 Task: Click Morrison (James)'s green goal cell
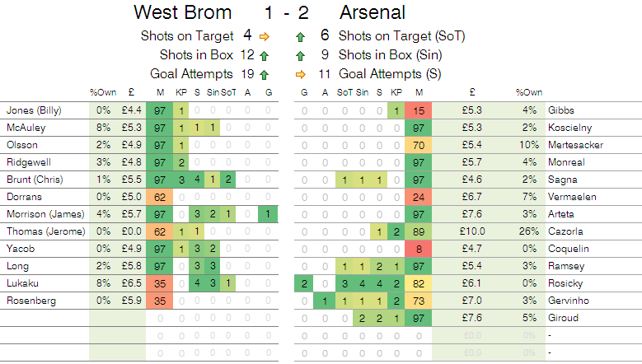[269, 214]
